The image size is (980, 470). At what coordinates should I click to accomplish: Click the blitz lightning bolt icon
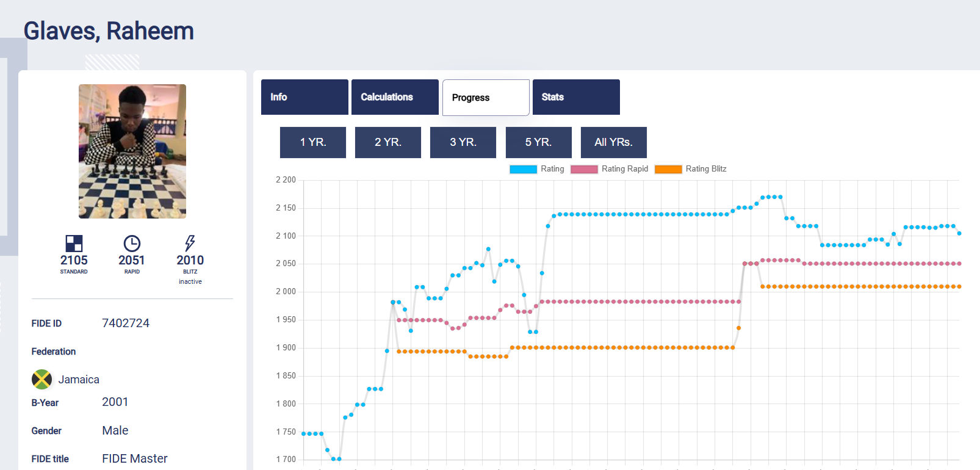190,243
